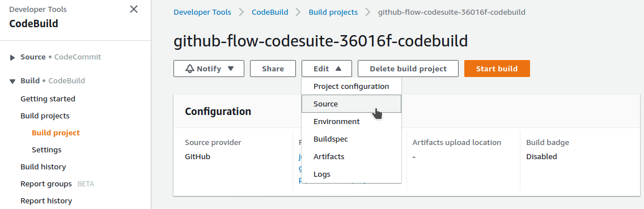Choose Source from Edit menu
The width and height of the screenshot is (644, 209).
(x=351, y=104)
